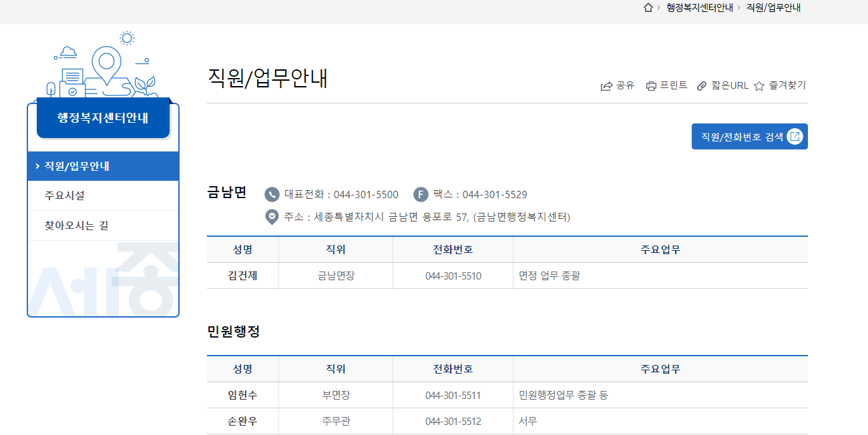Image resolution: width=868 pixels, height=435 pixels.
Task: Click the 주무관 cell in 손완우 row
Action: click(x=336, y=421)
